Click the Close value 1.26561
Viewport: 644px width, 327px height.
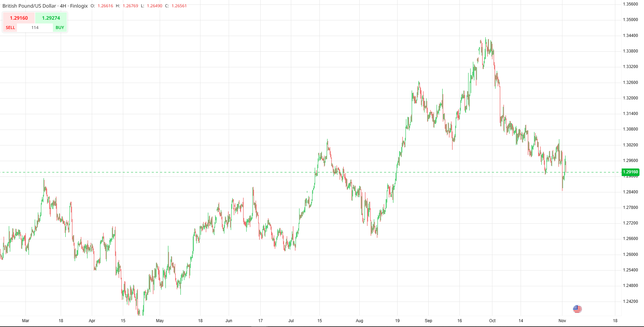coord(179,6)
